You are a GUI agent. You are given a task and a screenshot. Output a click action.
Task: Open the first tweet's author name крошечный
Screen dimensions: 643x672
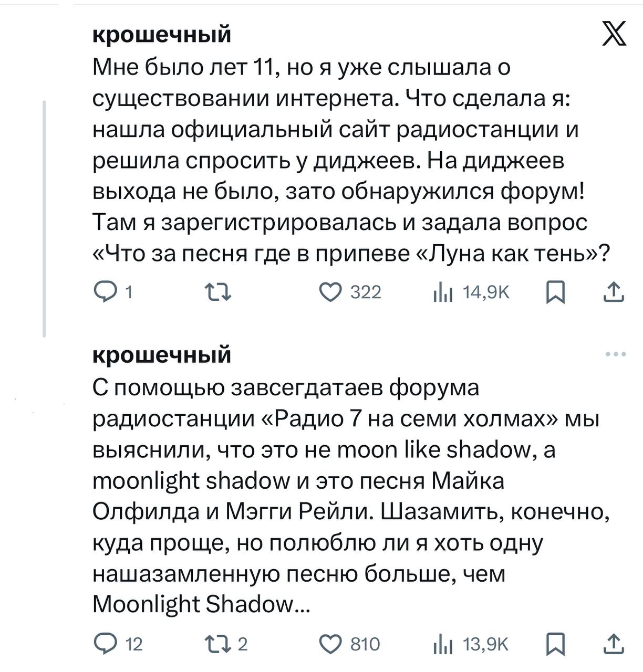pyautogui.click(x=162, y=34)
